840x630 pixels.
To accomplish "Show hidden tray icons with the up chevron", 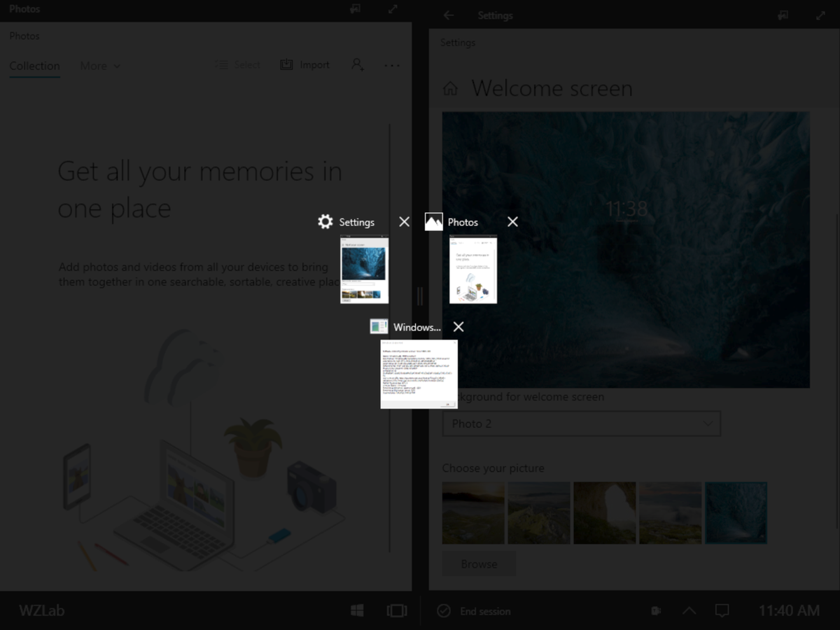I will (689, 610).
